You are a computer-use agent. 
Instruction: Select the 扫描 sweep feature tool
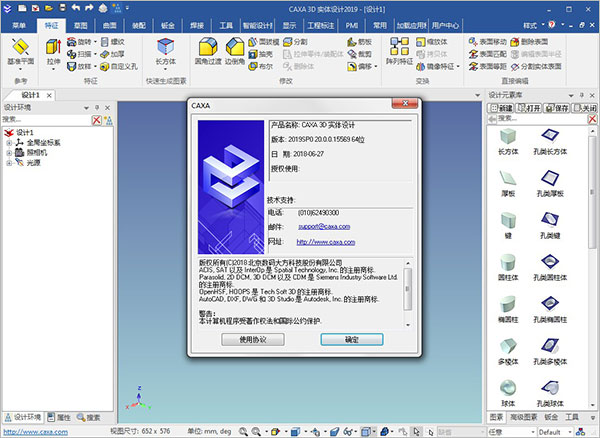click(79, 54)
